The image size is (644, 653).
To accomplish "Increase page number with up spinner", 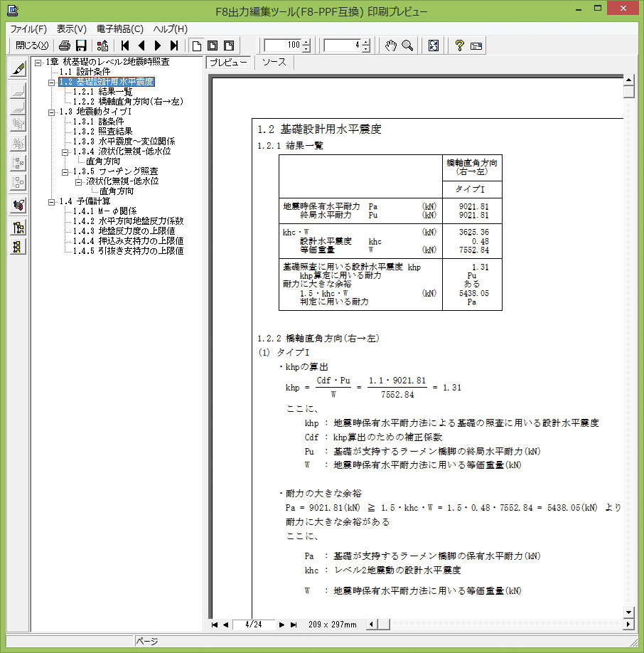I will tap(365, 43).
